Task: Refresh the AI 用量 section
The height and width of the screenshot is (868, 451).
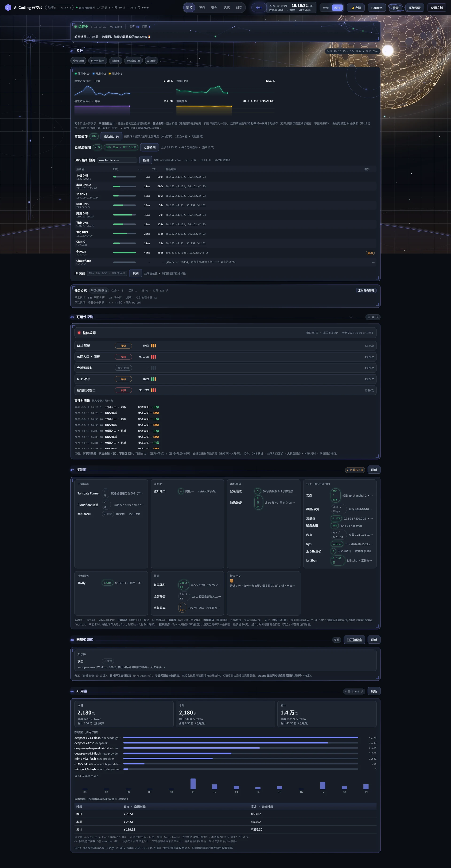Action: pos(374,691)
